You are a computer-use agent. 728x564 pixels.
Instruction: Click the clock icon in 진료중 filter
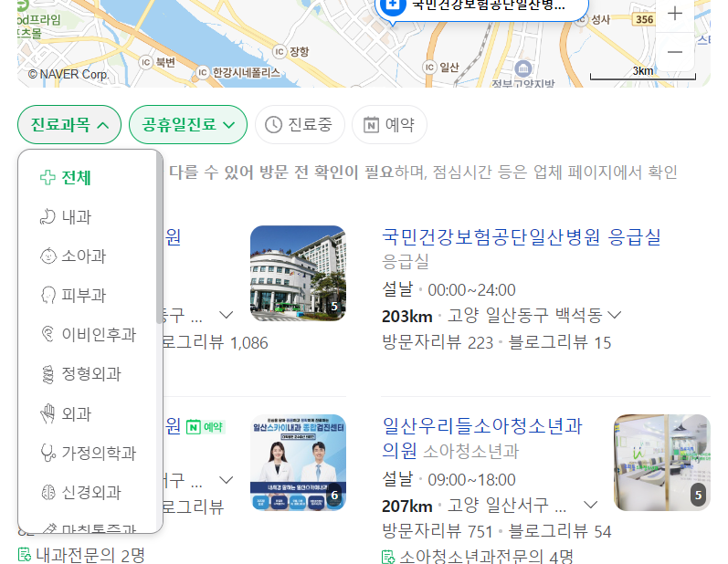pyautogui.click(x=273, y=125)
